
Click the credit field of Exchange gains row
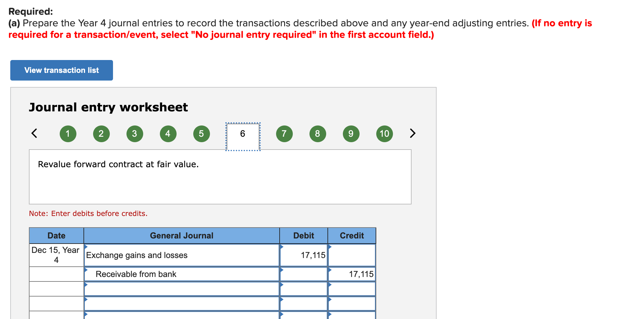tap(352, 255)
